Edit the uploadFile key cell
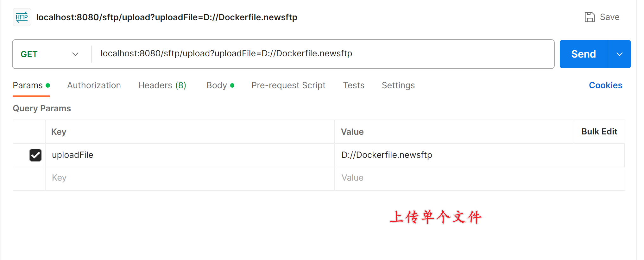644x260 pixels. 190,155
